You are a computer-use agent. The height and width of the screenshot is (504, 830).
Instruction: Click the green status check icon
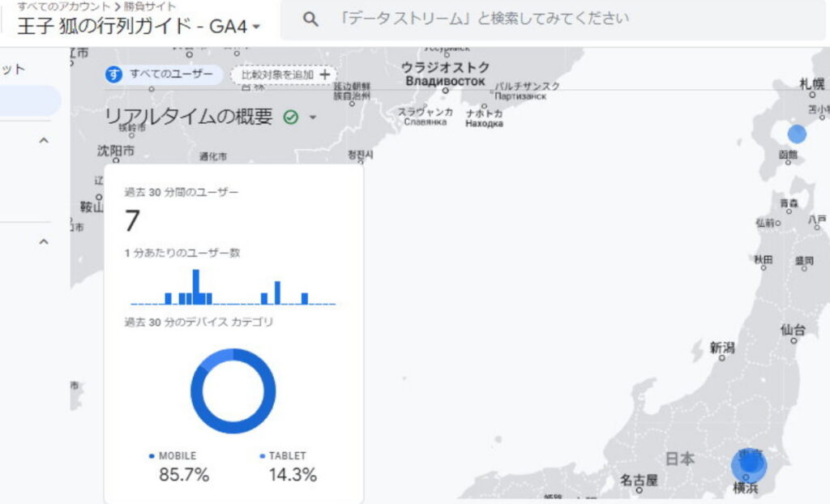click(x=291, y=117)
